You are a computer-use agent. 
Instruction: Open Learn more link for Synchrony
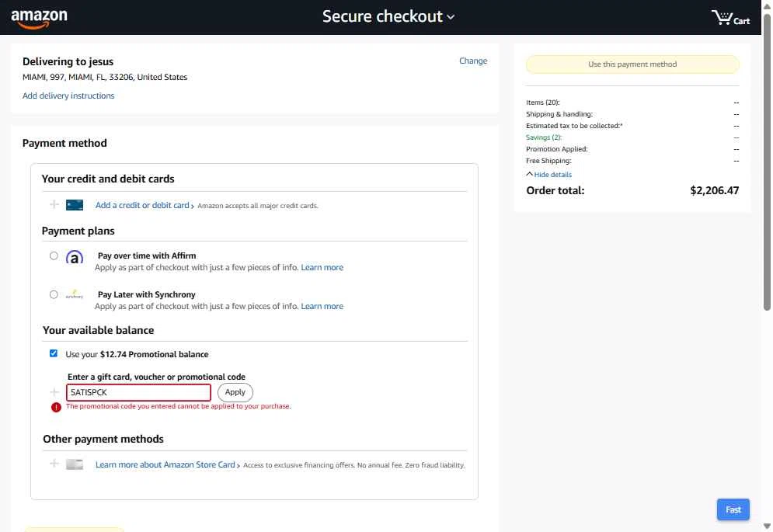click(x=322, y=306)
